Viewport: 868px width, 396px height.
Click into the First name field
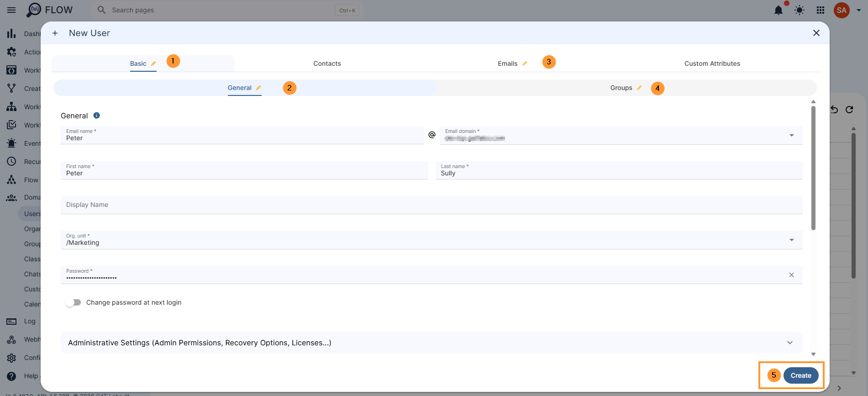(244, 170)
